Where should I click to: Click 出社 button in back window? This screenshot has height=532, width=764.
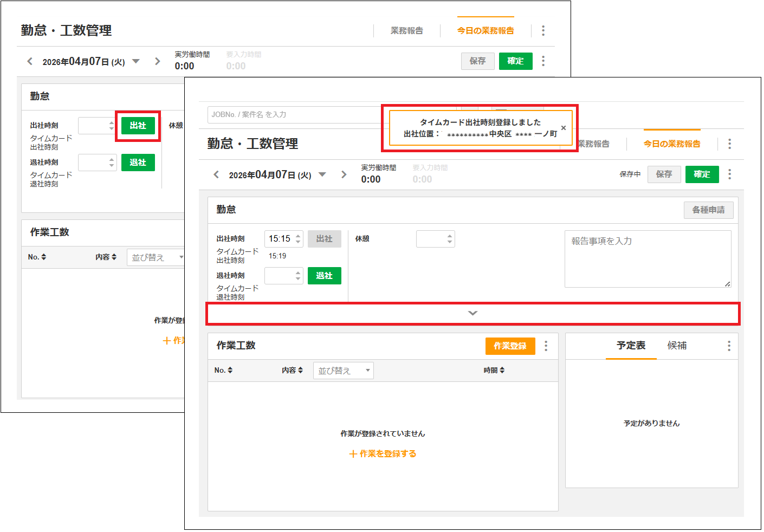click(138, 126)
